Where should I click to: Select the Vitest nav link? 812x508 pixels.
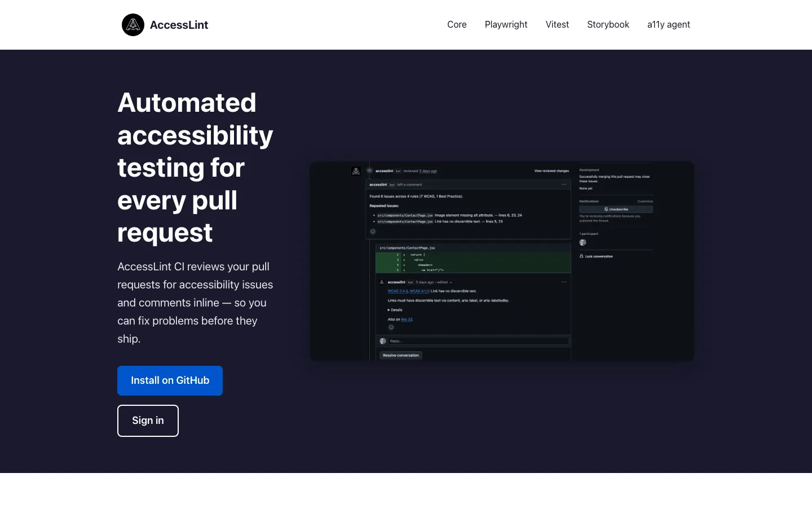[557, 25]
